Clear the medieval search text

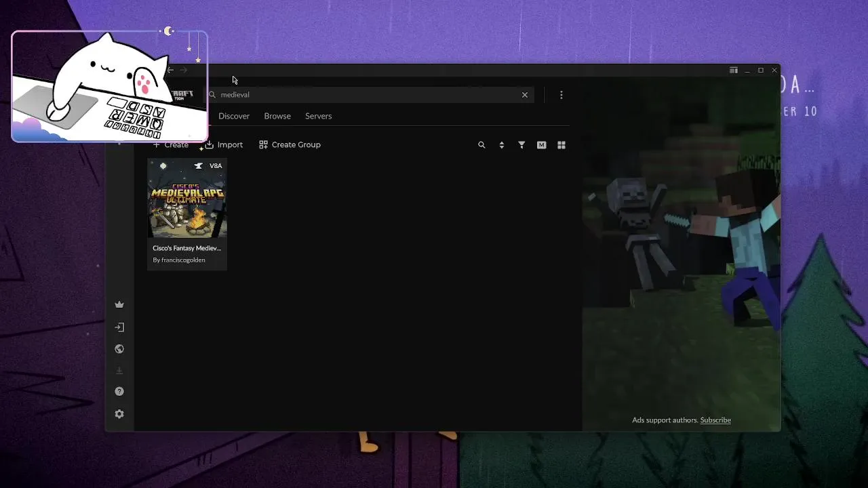click(x=525, y=95)
